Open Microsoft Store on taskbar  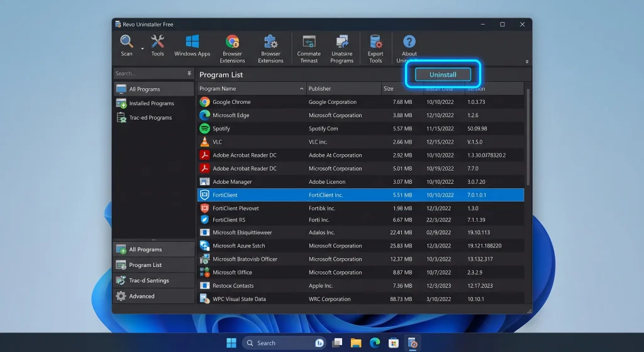(394, 343)
